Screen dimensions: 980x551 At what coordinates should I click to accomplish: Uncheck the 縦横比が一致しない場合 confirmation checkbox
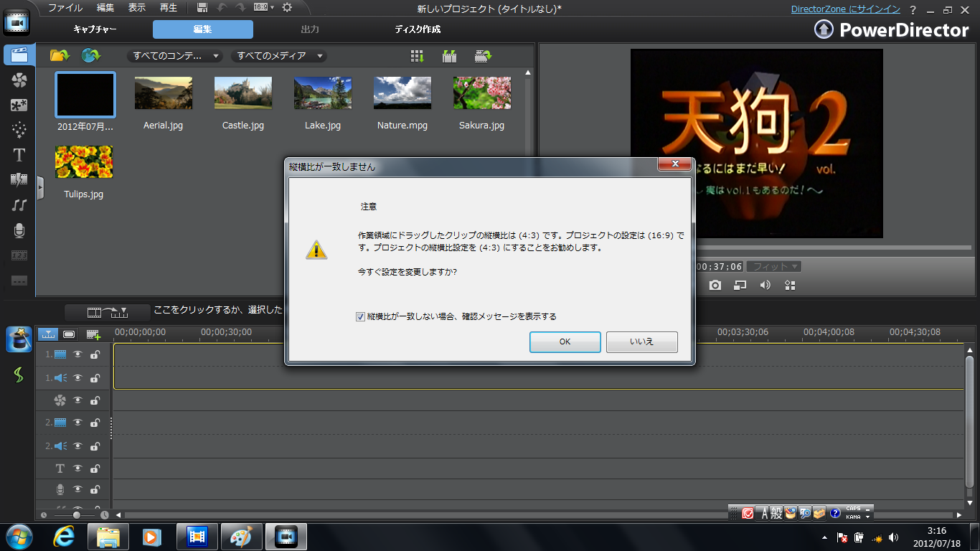point(361,316)
